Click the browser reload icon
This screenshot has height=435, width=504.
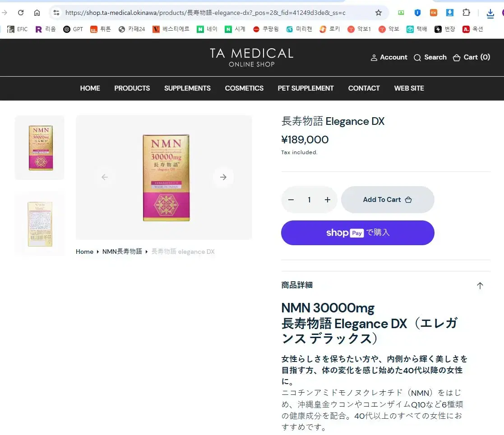tap(20, 13)
